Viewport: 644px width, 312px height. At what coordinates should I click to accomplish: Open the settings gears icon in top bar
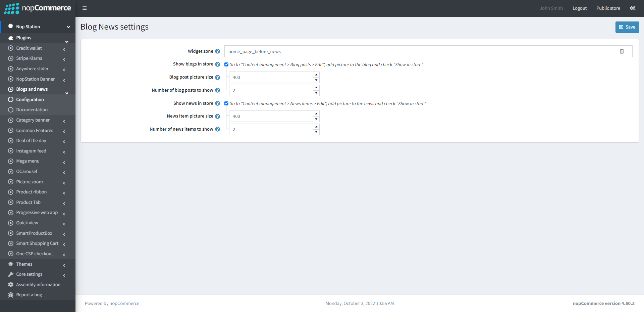[633, 8]
